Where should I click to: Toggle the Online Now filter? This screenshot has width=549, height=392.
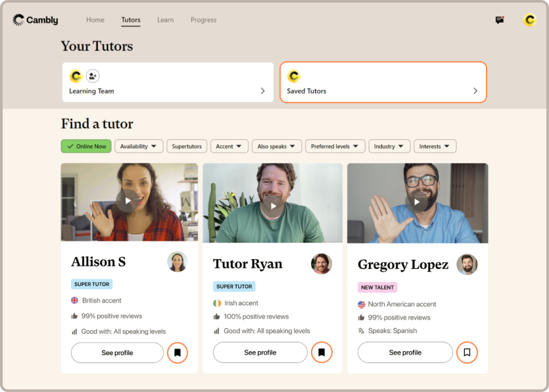tap(86, 146)
